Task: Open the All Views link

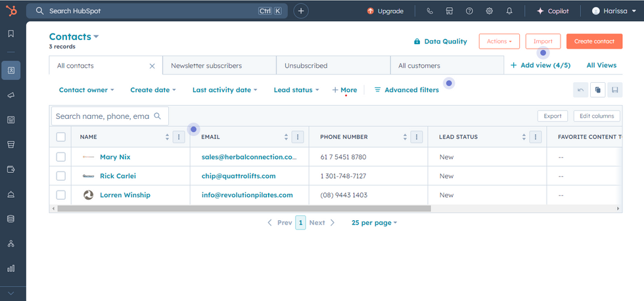Action: (x=601, y=65)
